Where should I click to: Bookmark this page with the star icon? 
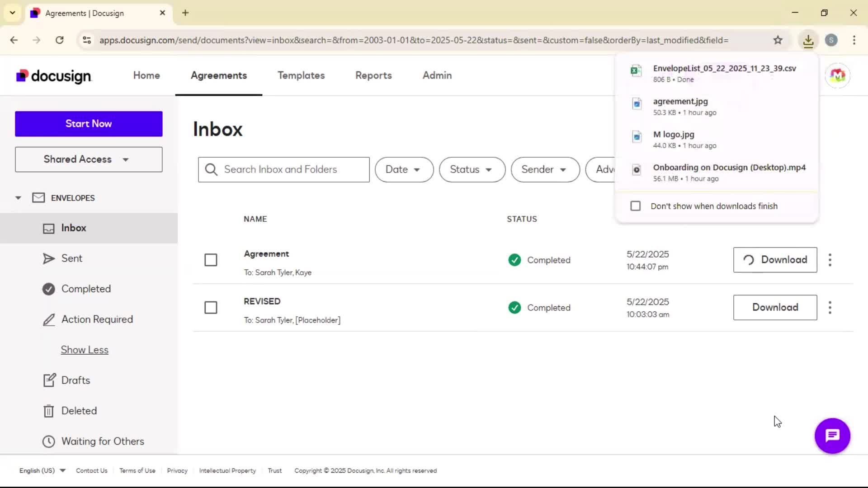(778, 40)
